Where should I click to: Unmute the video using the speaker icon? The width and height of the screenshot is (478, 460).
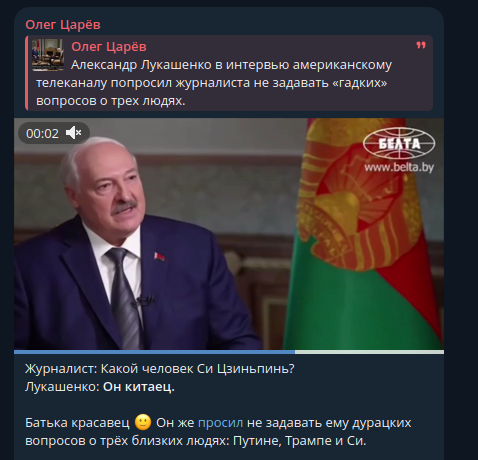[74, 133]
